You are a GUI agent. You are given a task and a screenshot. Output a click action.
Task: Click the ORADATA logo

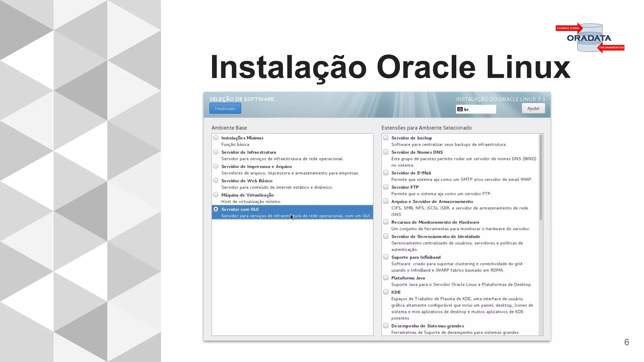point(590,38)
